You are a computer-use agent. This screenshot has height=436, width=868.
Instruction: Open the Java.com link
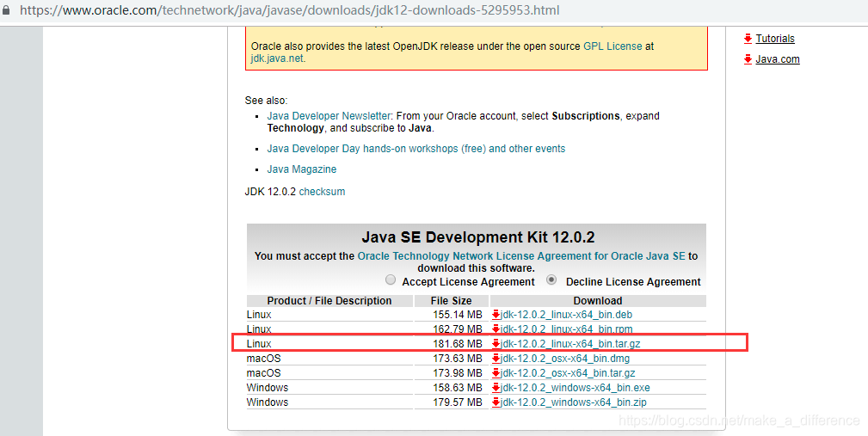point(778,59)
